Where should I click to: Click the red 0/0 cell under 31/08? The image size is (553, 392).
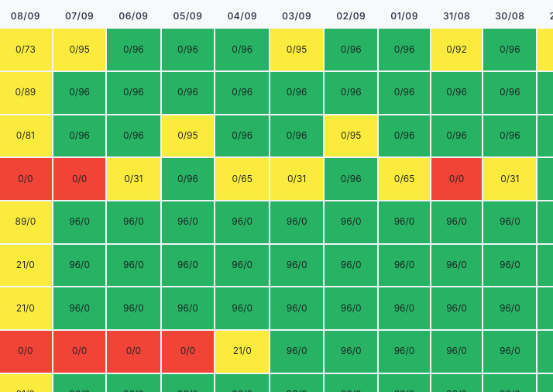457,179
